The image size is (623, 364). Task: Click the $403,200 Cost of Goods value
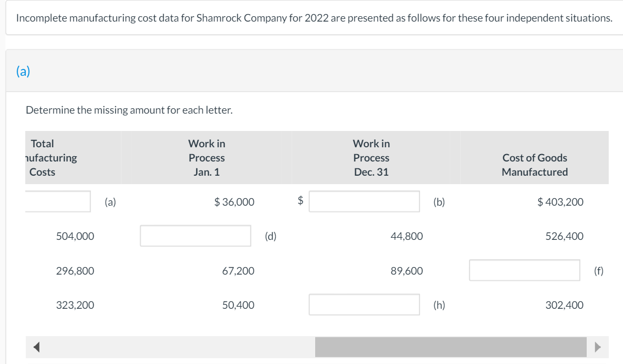pos(560,202)
